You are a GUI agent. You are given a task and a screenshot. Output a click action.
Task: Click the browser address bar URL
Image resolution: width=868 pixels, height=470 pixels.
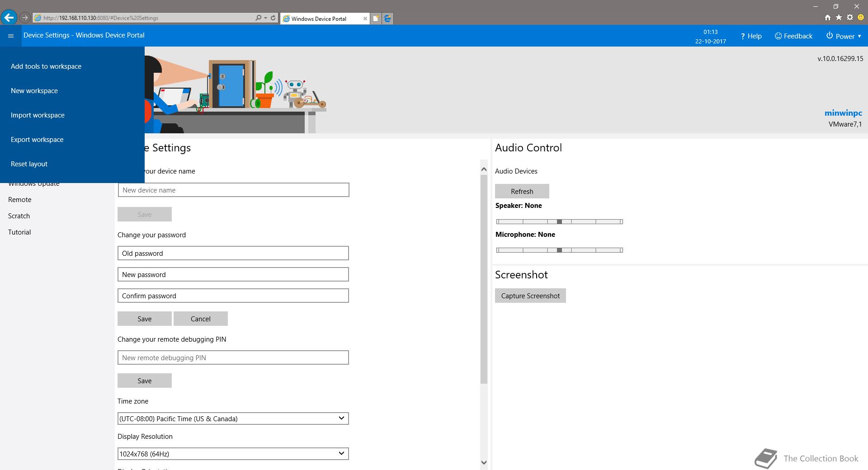pos(101,18)
